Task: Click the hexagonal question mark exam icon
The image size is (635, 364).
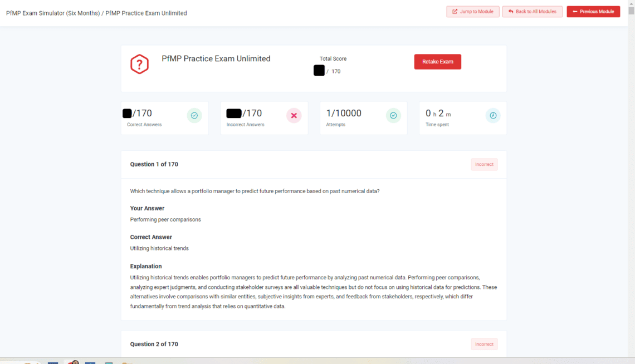Action: coord(139,64)
